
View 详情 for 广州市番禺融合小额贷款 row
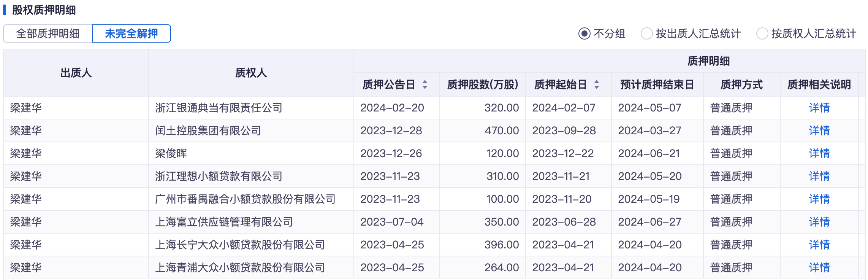(x=819, y=199)
